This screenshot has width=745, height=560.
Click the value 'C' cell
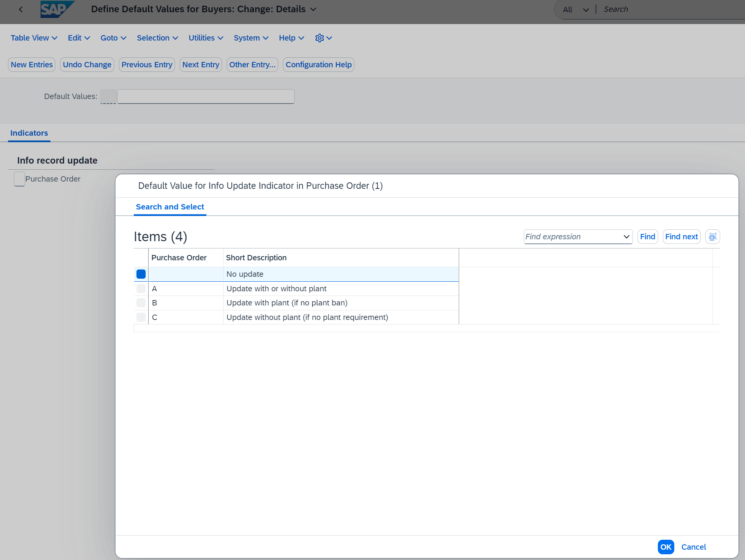(x=186, y=317)
